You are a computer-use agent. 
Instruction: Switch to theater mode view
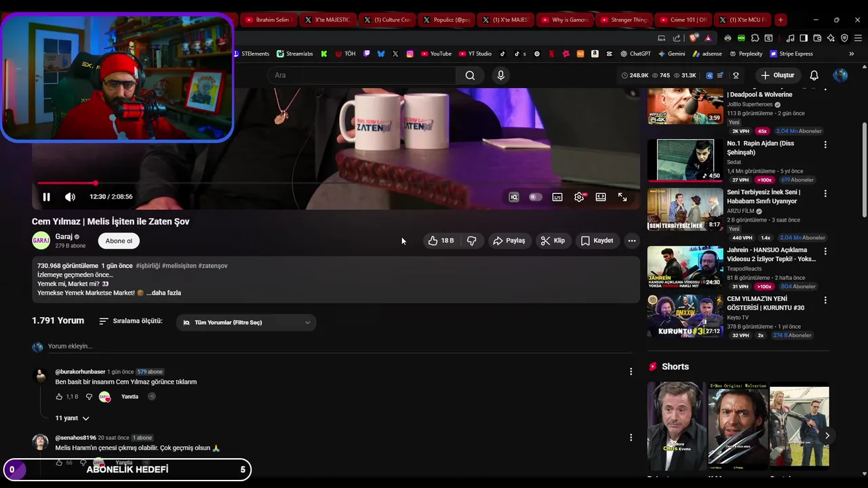click(x=601, y=197)
